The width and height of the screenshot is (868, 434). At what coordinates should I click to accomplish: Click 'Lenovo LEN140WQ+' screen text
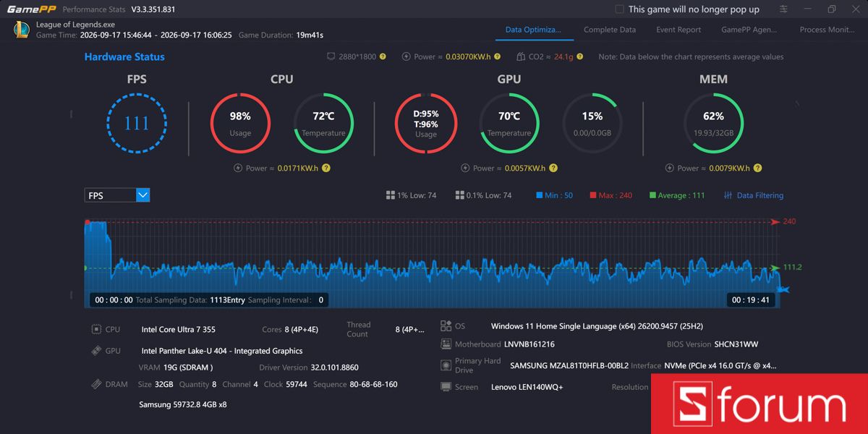click(527, 387)
